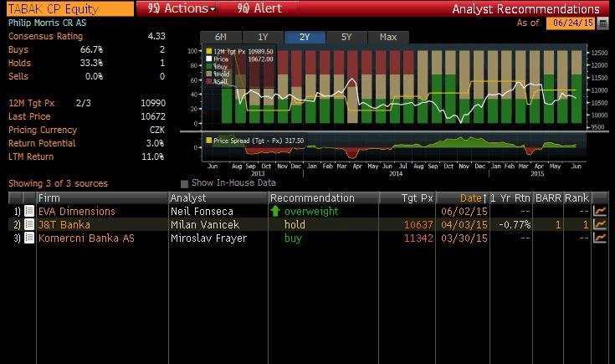The width and height of the screenshot is (615, 364).
Task: Click the Buys percentage 66.7%
Action: 91,49
